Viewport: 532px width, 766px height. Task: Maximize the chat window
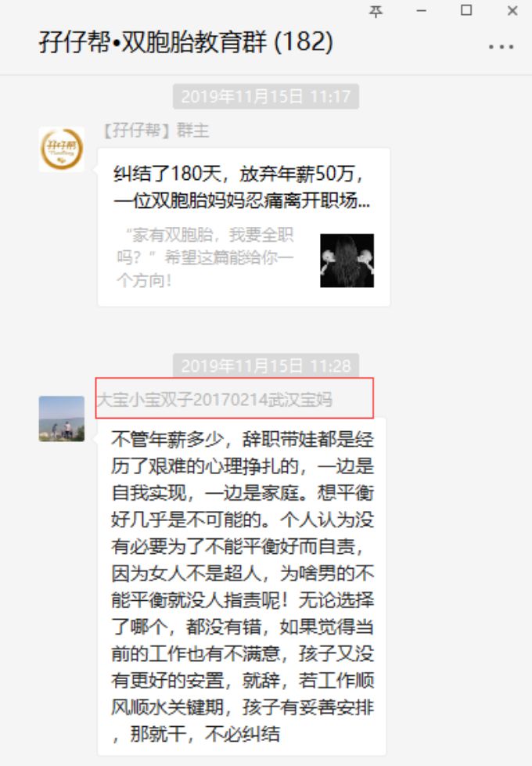[x=466, y=10]
